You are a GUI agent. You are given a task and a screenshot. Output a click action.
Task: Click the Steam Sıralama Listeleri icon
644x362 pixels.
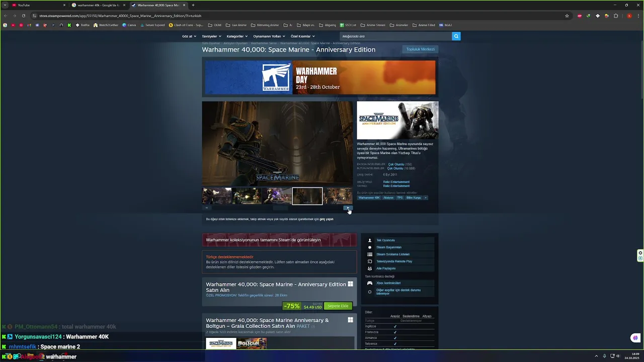(x=370, y=254)
